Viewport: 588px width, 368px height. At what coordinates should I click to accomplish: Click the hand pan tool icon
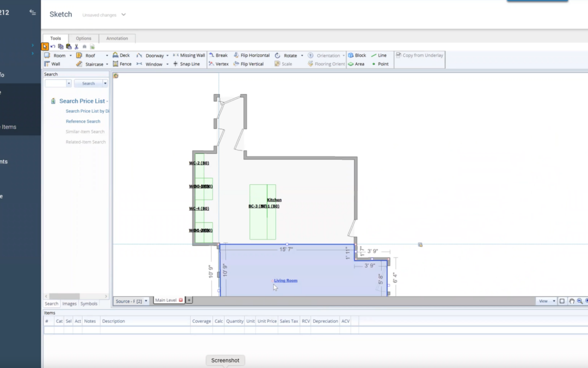(572, 301)
